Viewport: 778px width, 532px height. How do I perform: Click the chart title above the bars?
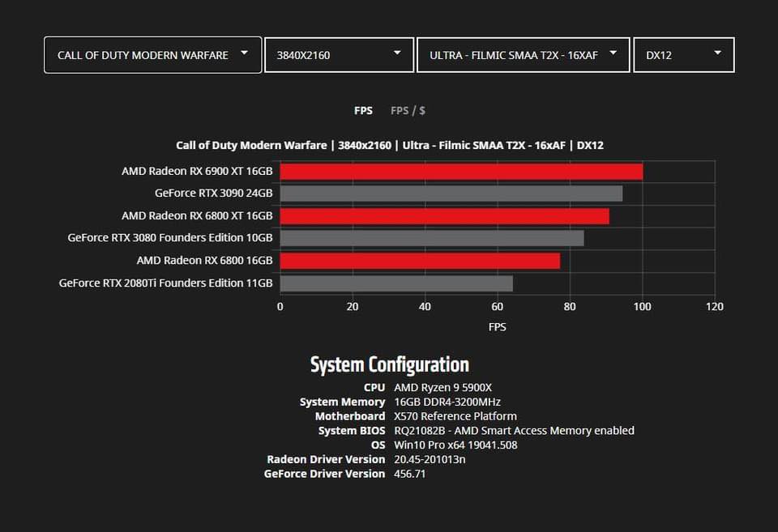tap(390, 145)
